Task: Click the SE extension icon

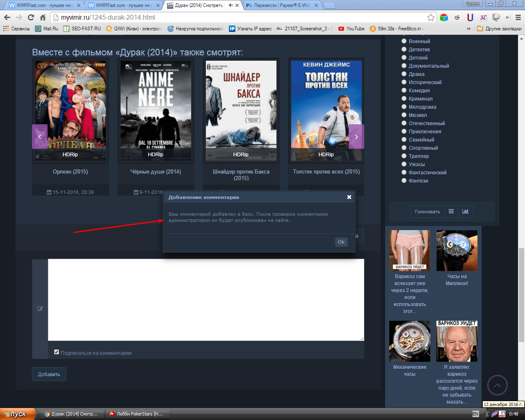Action: click(x=483, y=17)
